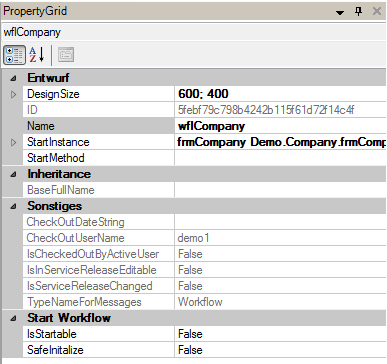Expand the StartInstance property
The width and height of the screenshot is (387, 364).
click(x=13, y=142)
